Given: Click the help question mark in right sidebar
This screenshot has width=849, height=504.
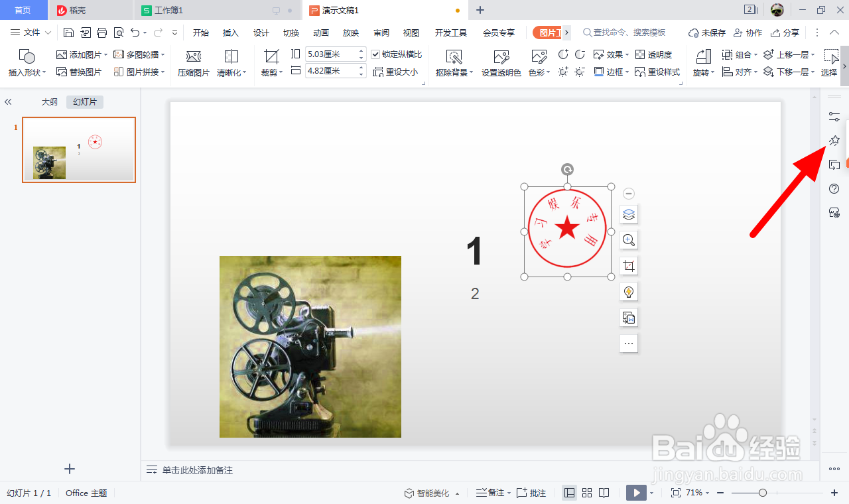Looking at the screenshot, I should point(834,189).
